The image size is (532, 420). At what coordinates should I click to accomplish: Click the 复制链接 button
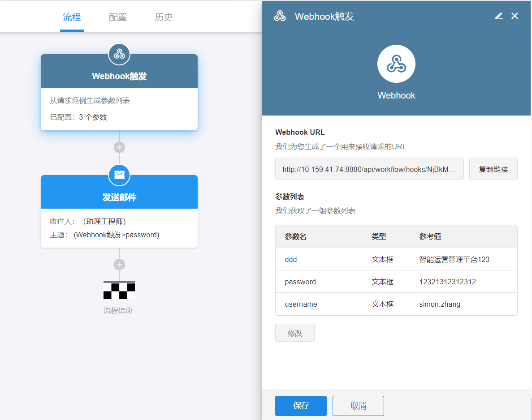(493, 169)
